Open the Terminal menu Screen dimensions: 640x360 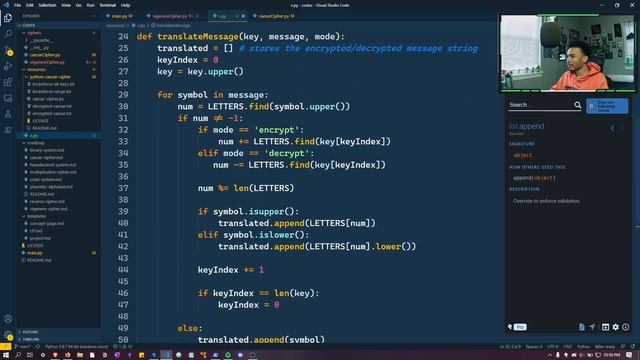[107, 5]
